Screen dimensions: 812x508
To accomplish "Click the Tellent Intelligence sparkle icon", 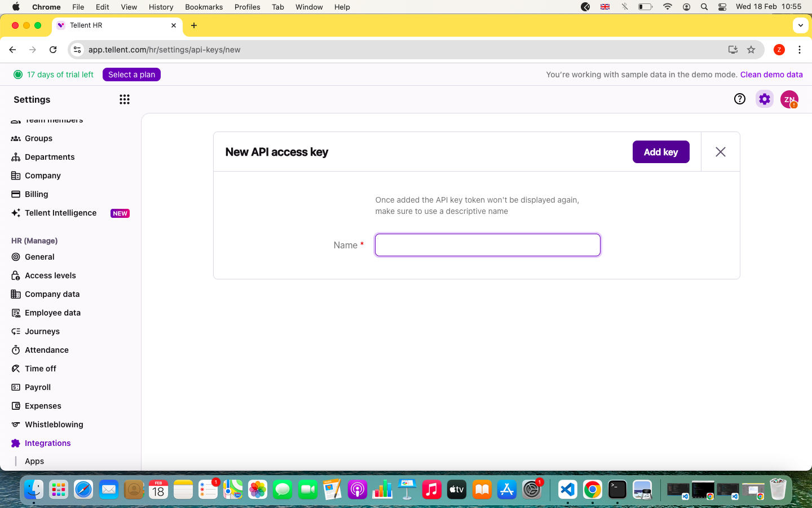I will [16, 213].
